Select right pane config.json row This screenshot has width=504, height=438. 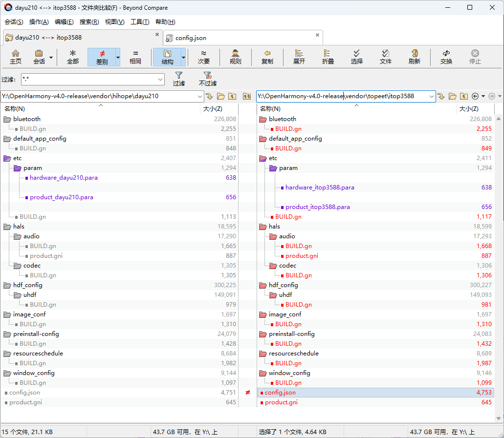tap(375, 393)
